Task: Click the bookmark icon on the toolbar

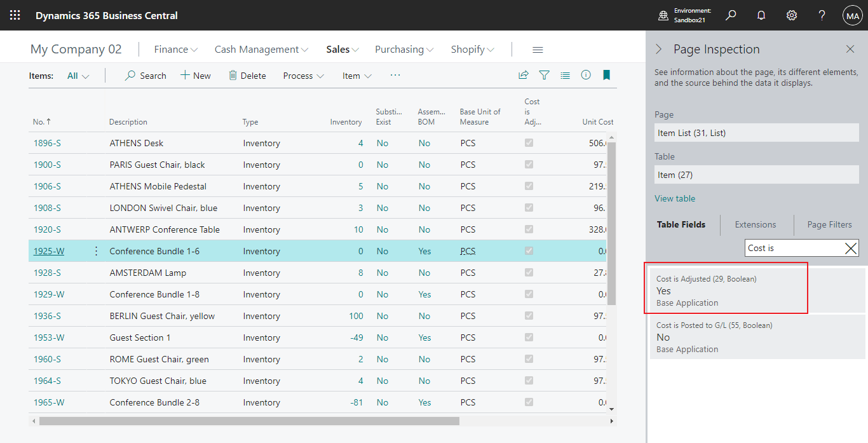Action: tap(606, 75)
